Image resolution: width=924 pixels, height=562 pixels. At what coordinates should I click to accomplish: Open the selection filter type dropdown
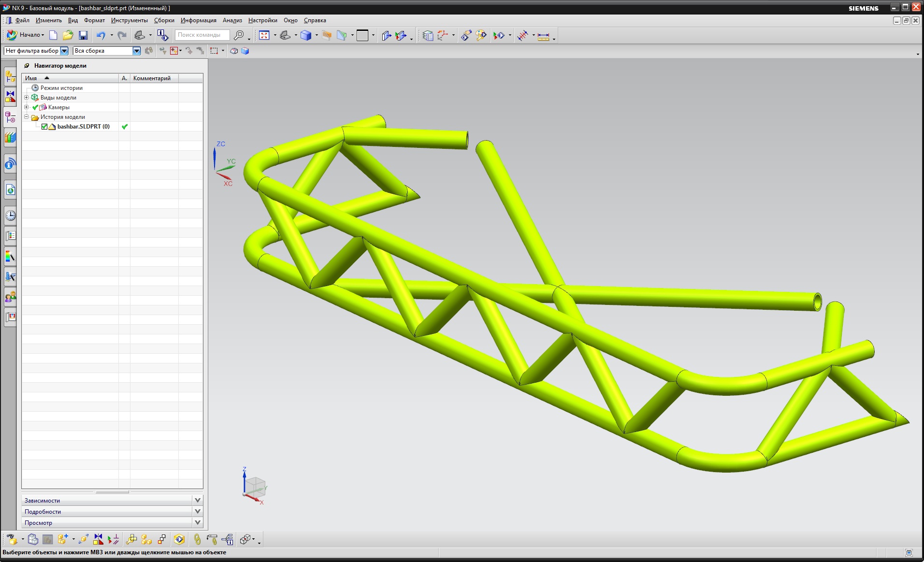tap(64, 51)
